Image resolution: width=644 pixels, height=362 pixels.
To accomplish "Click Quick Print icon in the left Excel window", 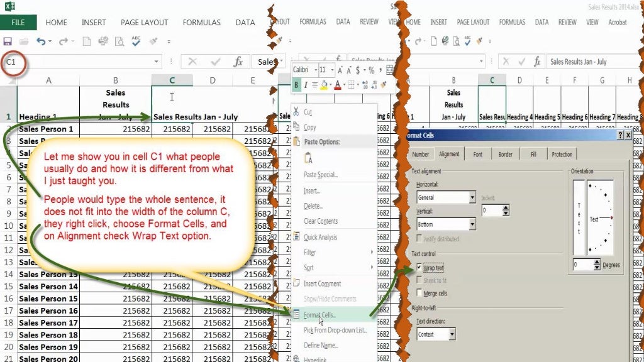I will point(103,41).
